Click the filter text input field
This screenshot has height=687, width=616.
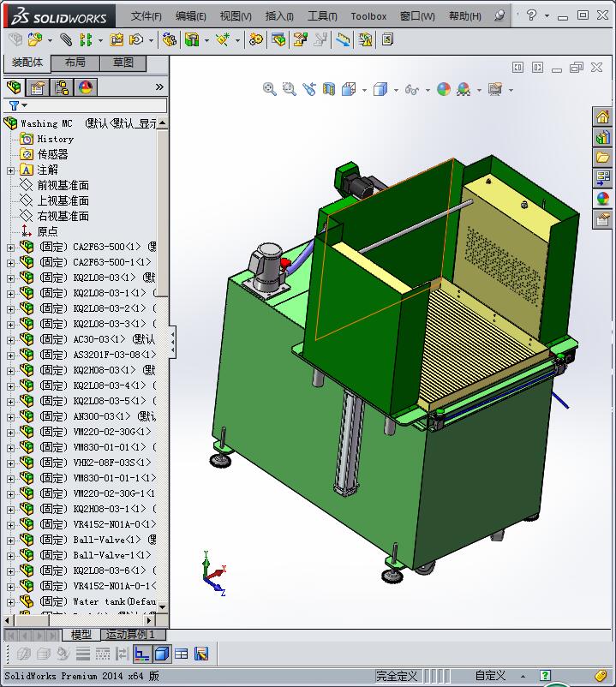98,105
